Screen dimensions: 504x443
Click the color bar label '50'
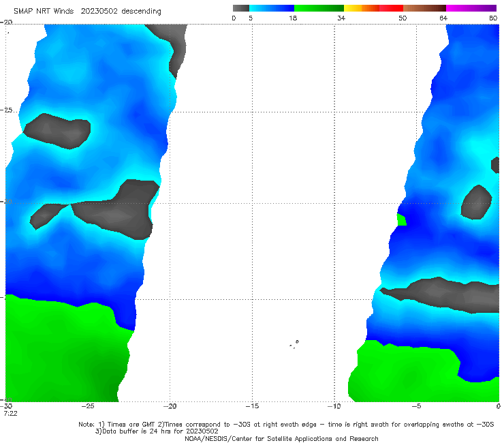403,18
